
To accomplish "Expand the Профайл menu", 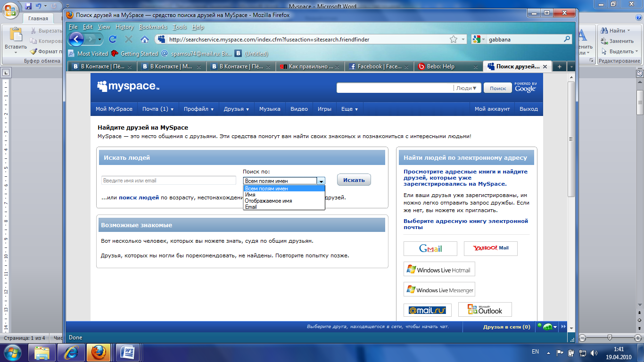I will [x=198, y=109].
